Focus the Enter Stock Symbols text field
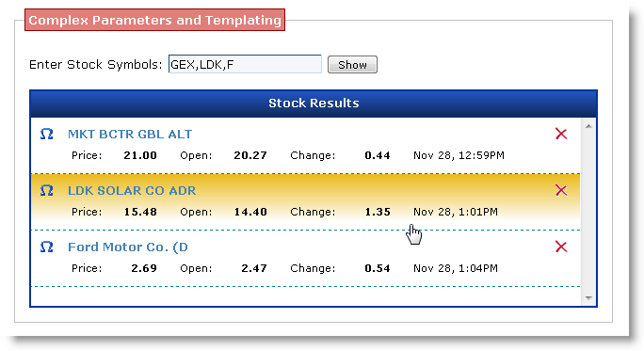The width and height of the screenshot is (644, 351). 245,64
